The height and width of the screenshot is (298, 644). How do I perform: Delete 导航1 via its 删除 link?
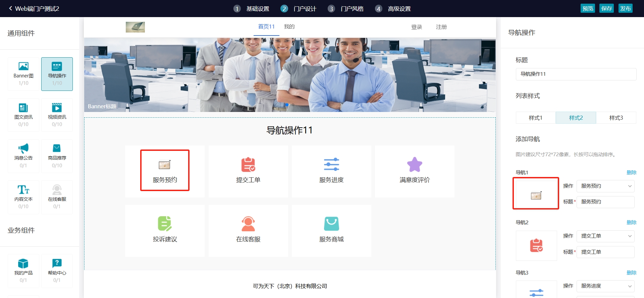click(x=631, y=172)
